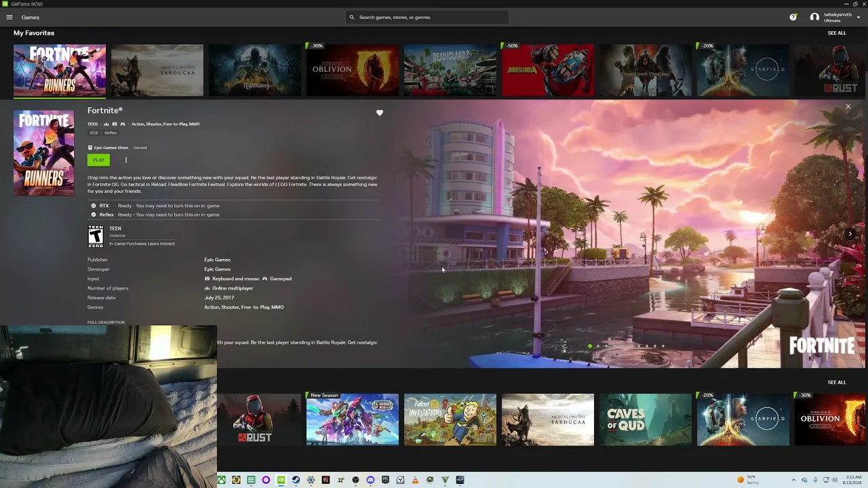Expand the account dropdown arrow
The image size is (868, 488).
[859, 17]
